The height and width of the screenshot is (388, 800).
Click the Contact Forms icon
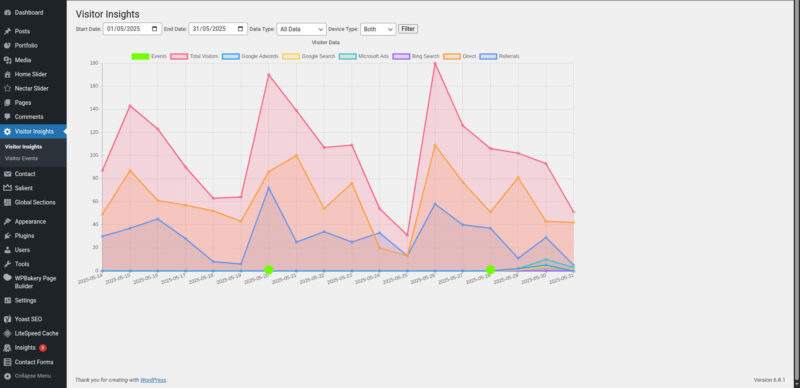pyautogui.click(x=7, y=362)
